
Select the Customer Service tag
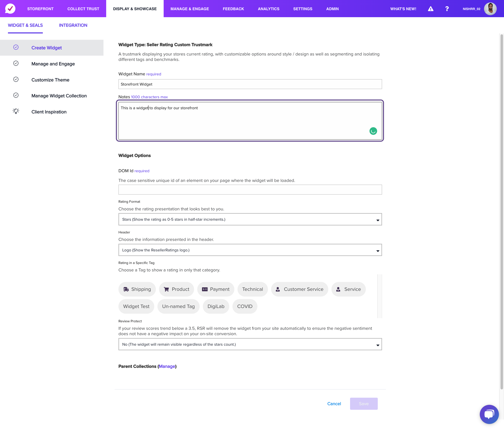[299, 289]
